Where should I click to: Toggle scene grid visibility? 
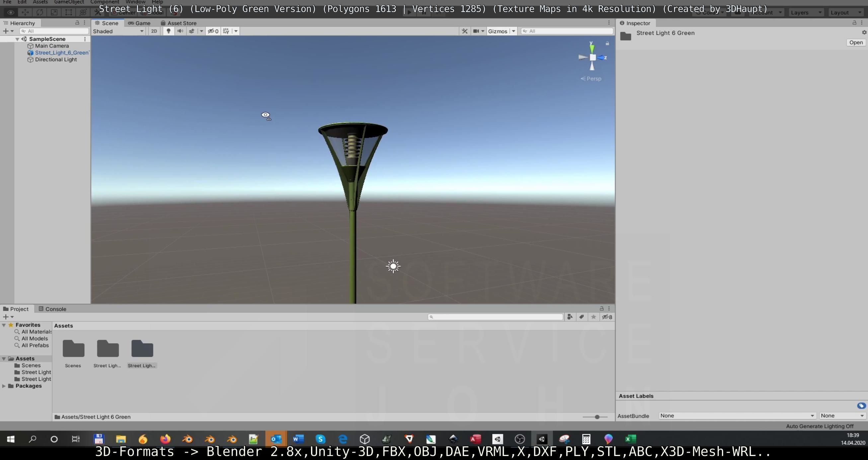tap(226, 31)
